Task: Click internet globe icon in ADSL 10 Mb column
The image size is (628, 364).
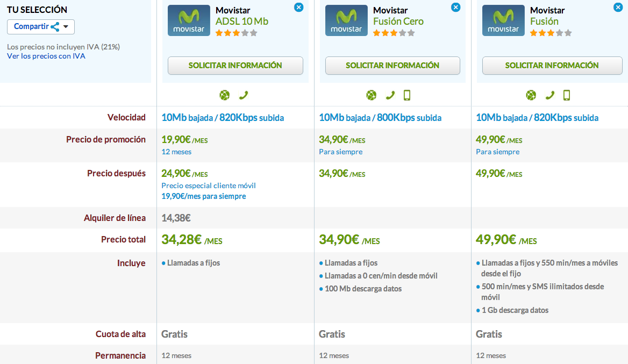Action: [x=225, y=95]
